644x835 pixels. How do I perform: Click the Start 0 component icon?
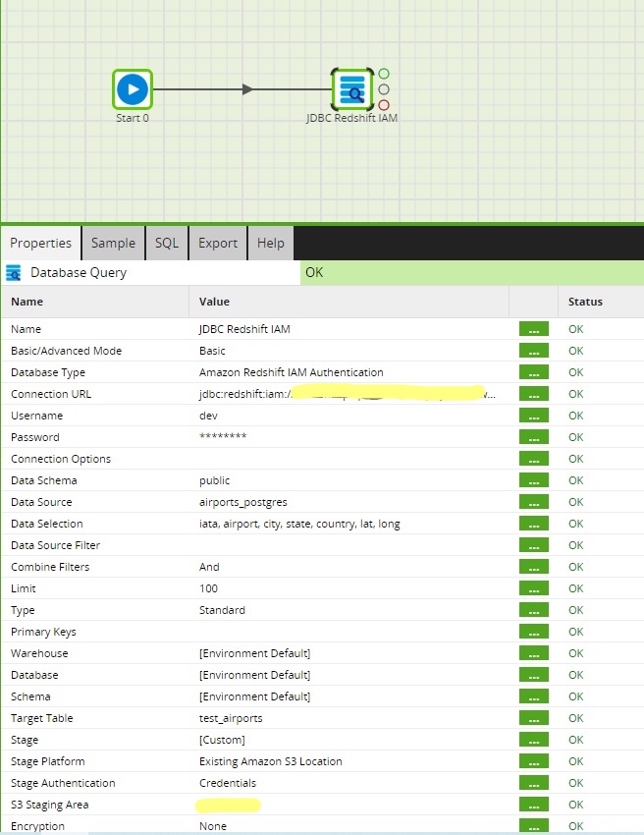[132, 89]
